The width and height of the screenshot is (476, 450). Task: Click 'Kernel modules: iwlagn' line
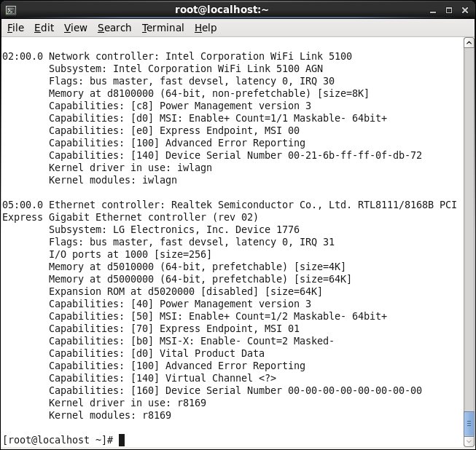pos(113,180)
